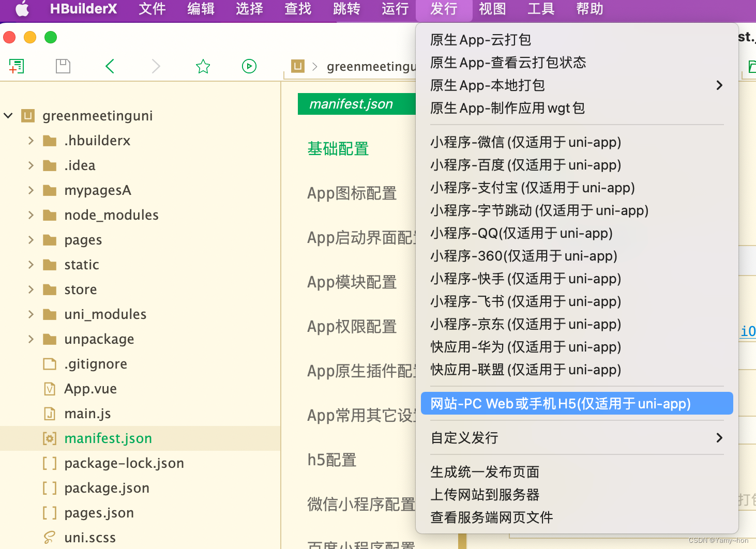Image resolution: width=756 pixels, height=549 pixels.
Task: Click the store folder icon
Action: coord(50,289)
